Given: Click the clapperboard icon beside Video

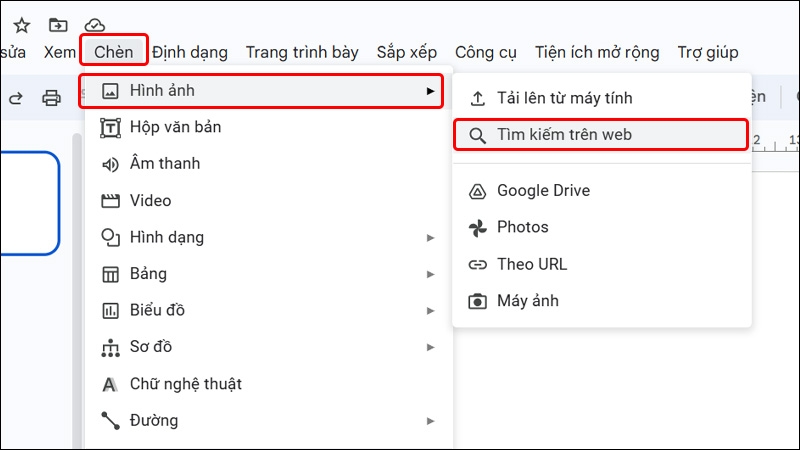Looking at the screenshot, I should [110, 201].
